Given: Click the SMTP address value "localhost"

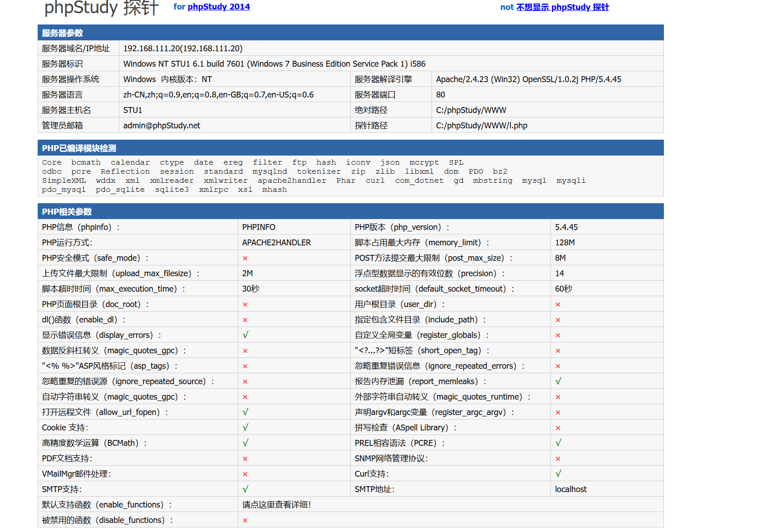Looking at the screenshot, I should [x=571, y=489].
